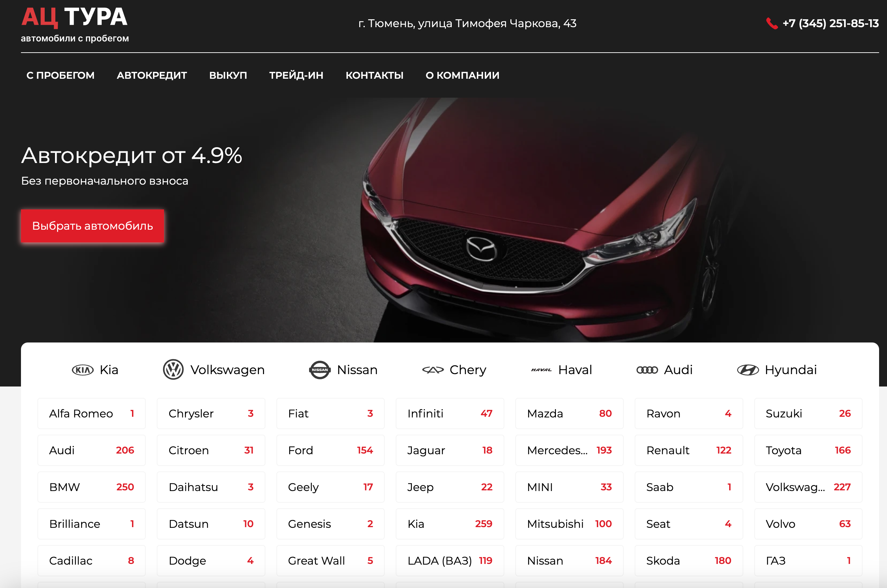Select the Renault brand tile

coord(689,450)
